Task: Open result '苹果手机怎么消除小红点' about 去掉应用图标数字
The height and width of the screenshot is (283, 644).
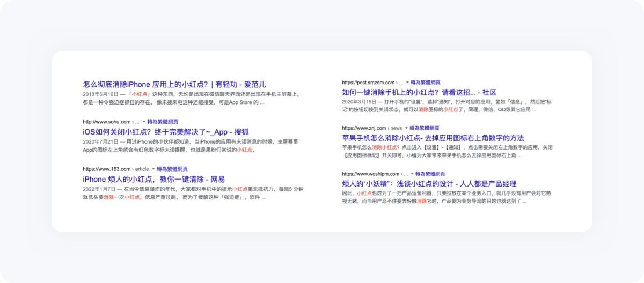Action: click(x=433, y=138)
